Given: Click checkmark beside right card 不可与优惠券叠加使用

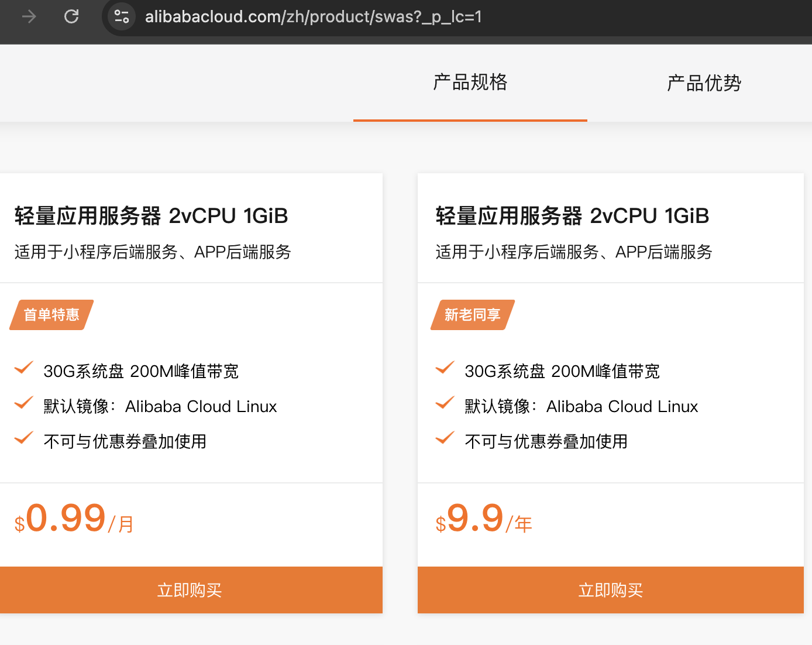Looking at the screenshot, I should (445, 438).
